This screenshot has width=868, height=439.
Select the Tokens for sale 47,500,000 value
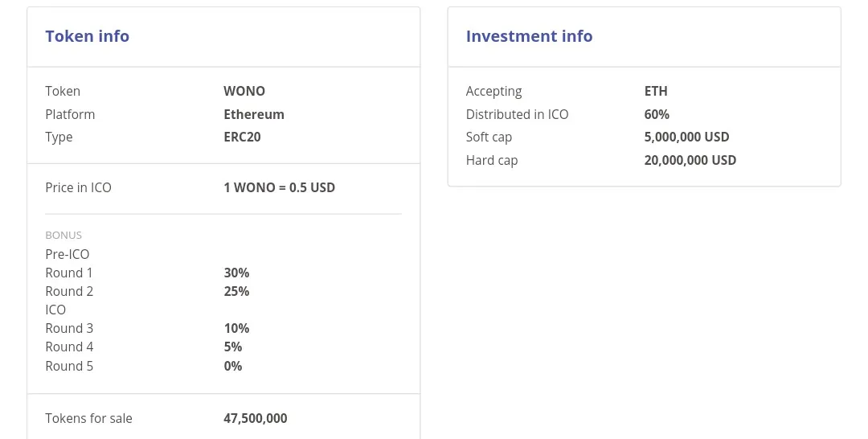coord(256,418)
